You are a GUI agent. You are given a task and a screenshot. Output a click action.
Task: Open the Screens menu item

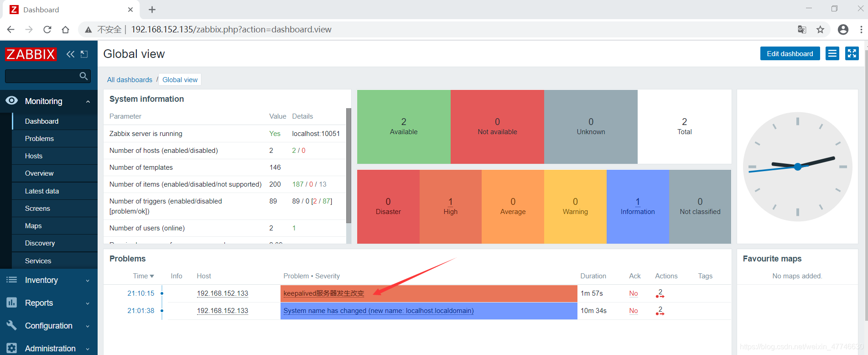(x=55, y=209)
